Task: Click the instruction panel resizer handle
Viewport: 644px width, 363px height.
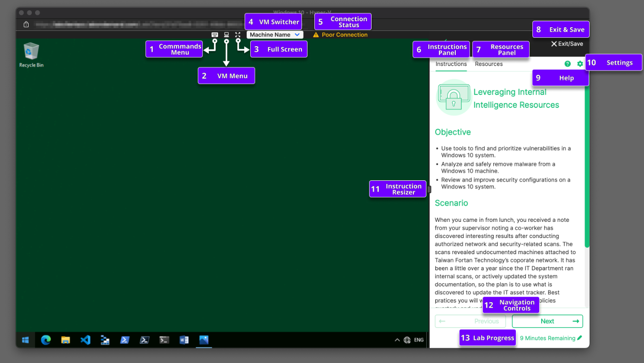Action: pyautogui.click(x=429, y=189)
